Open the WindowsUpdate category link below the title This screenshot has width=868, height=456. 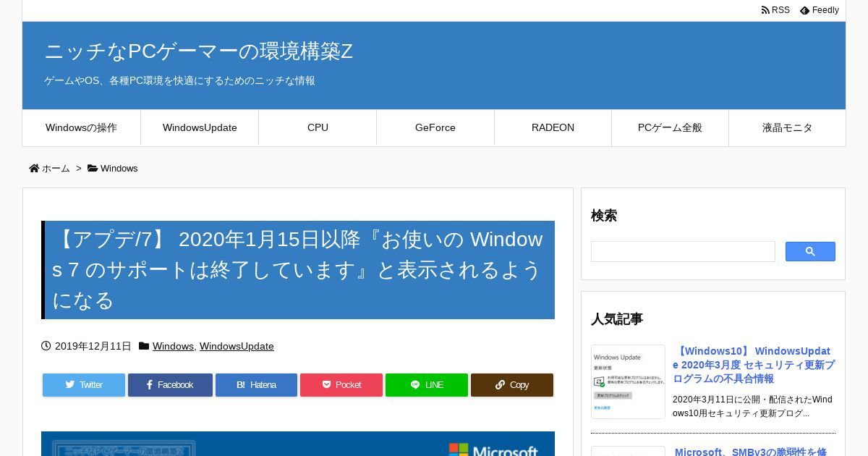237,346
